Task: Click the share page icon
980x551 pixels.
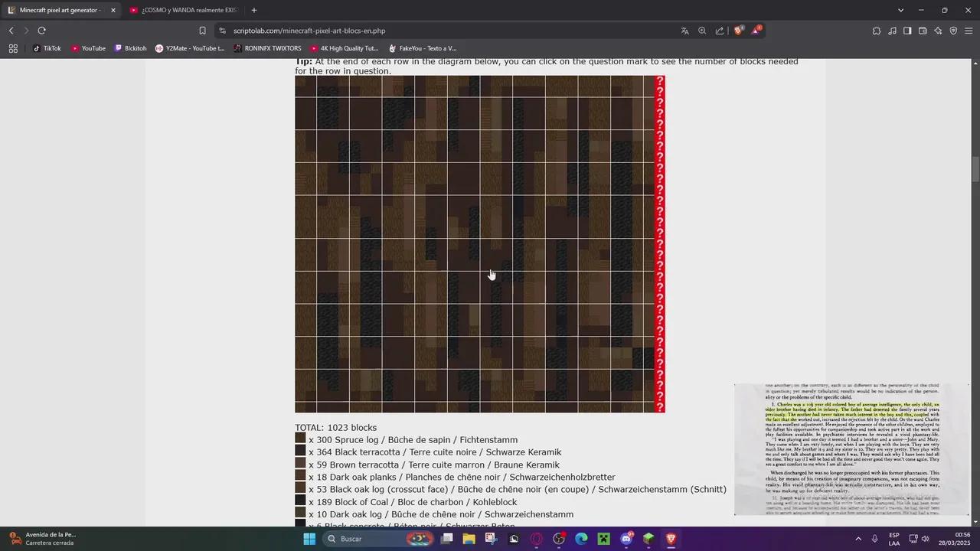Action: (x=720, y=31)
